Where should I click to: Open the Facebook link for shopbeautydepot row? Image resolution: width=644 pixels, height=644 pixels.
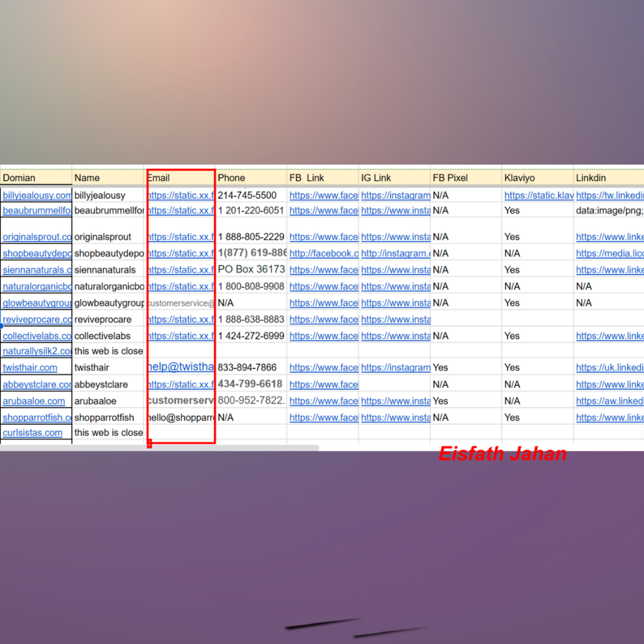tap(324, 253)
